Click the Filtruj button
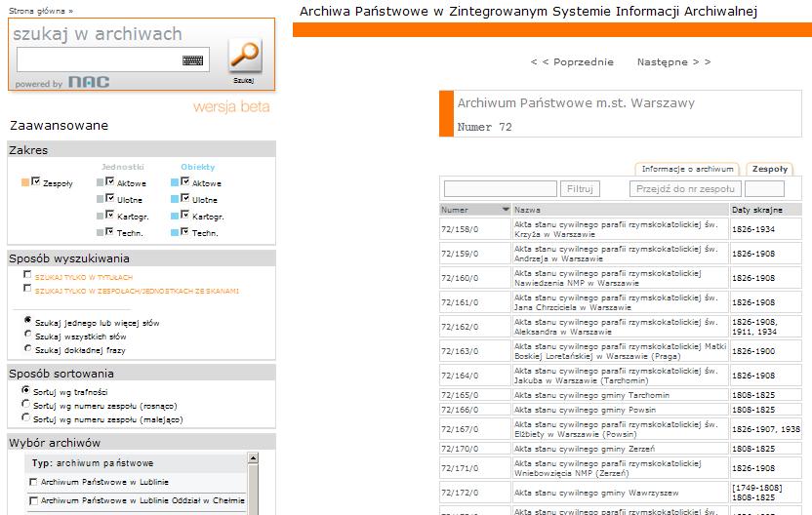This screenshot has width=812, height=515. tap(580, 189)
